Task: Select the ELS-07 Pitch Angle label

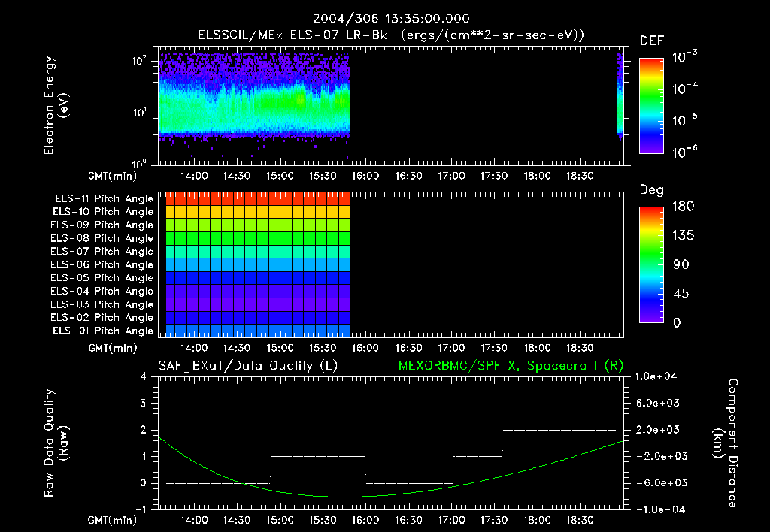Action: (x=102, y=251)
